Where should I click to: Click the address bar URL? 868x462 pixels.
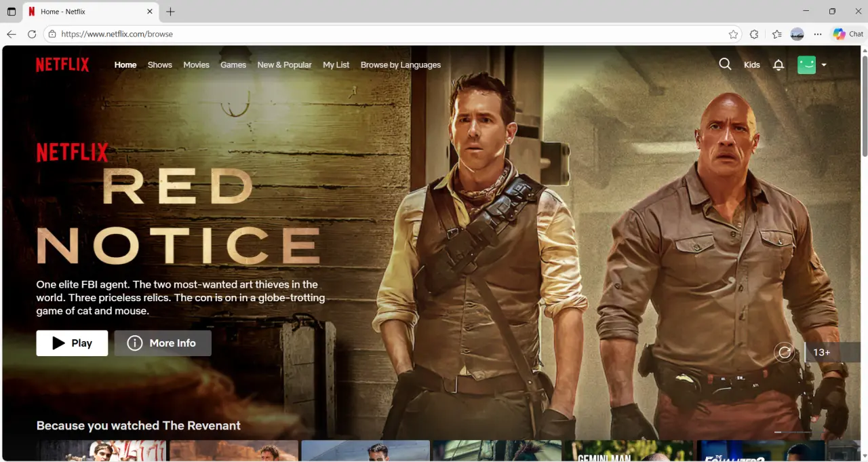click(117, 34)
